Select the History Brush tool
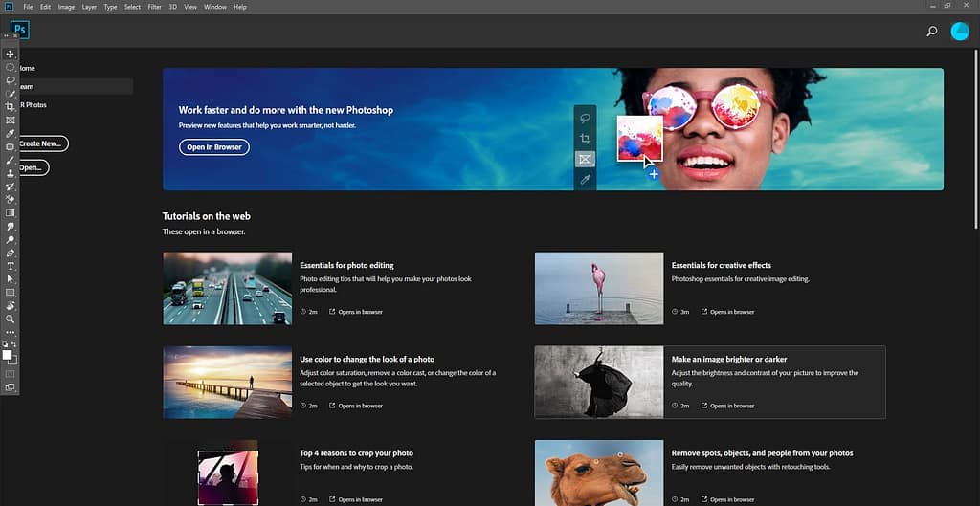The image size is (980, 506). click(10, 187)
